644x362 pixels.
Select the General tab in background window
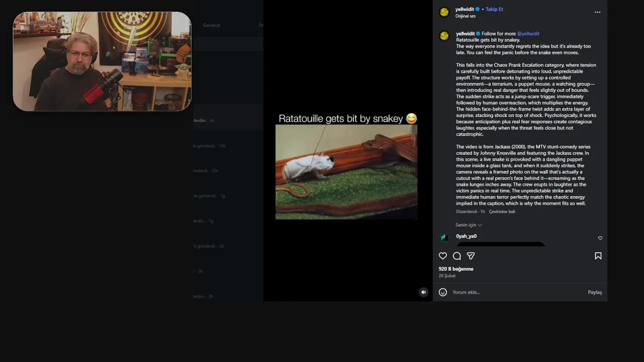tap(211, 25)
